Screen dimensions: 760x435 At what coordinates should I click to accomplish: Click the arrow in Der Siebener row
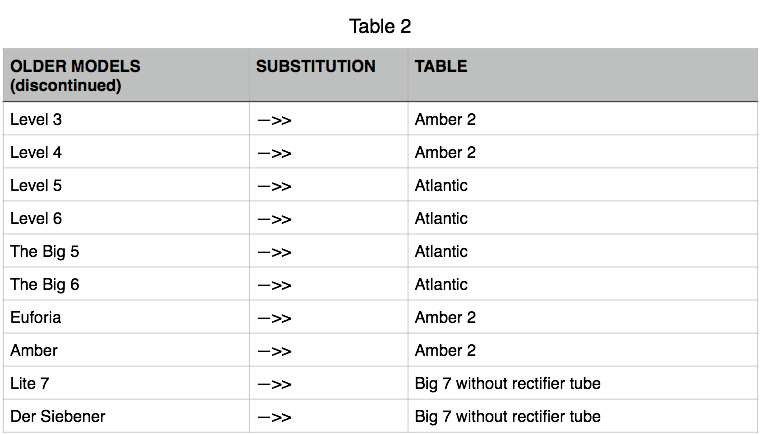click(x=274, y=417)
